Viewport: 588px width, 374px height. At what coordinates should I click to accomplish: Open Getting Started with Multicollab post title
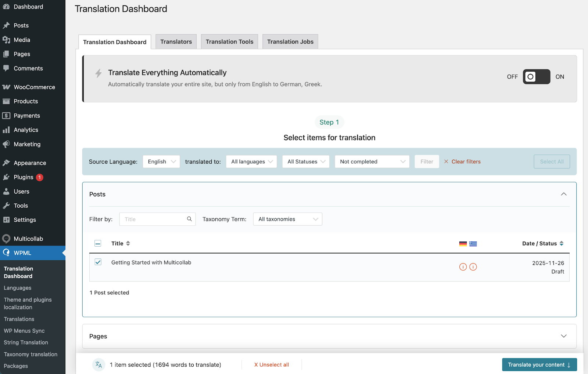click(151, 262)
